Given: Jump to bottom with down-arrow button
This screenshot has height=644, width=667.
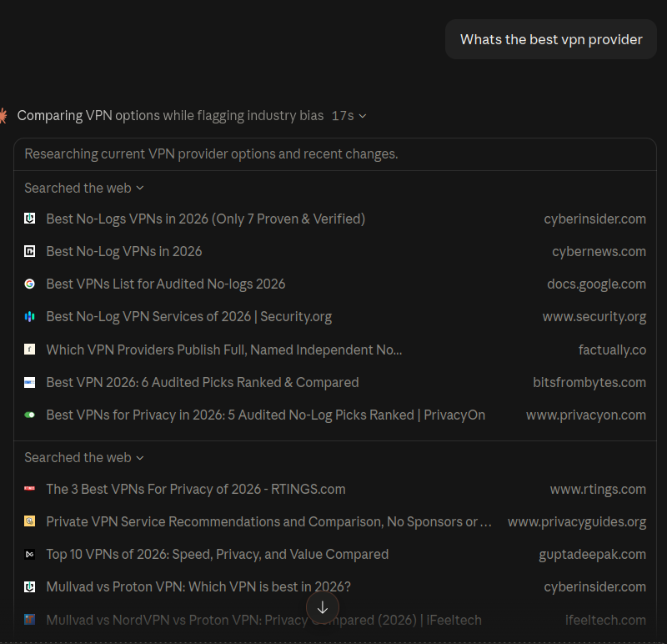Looking at the screenshot, I should [x=323, y=607].
